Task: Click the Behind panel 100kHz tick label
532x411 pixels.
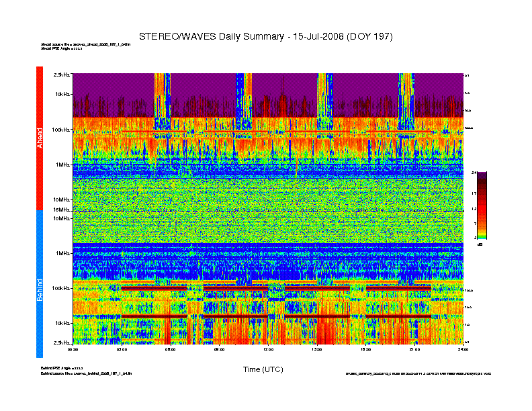Action: [x=61, y=288]
